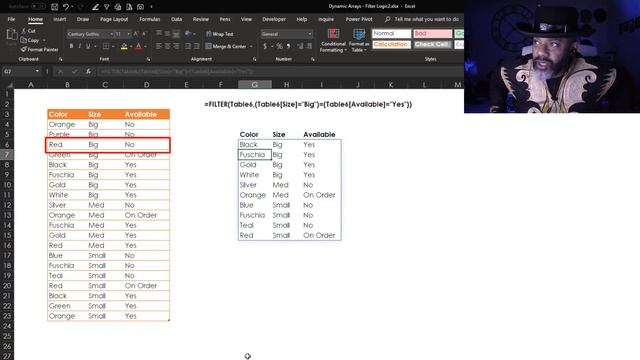Increase the indent

click(x=197, y=47)
